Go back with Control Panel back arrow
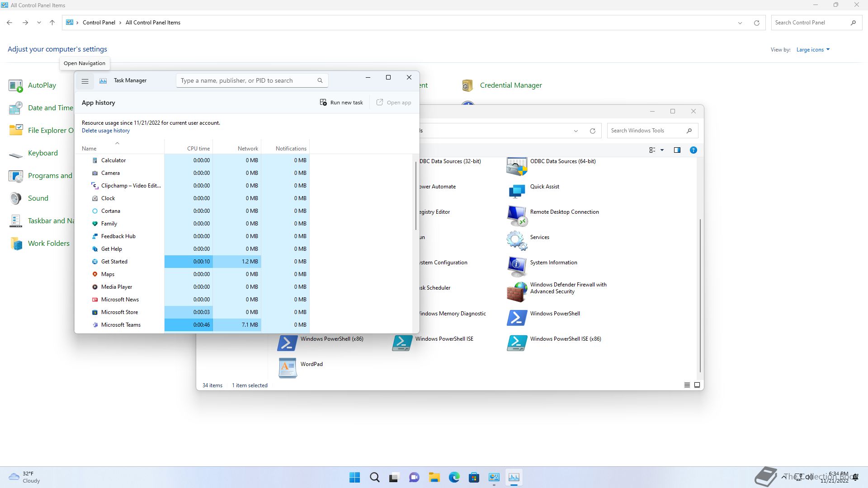The height and width of the screenshot is (488, 868). coord(9,23)
